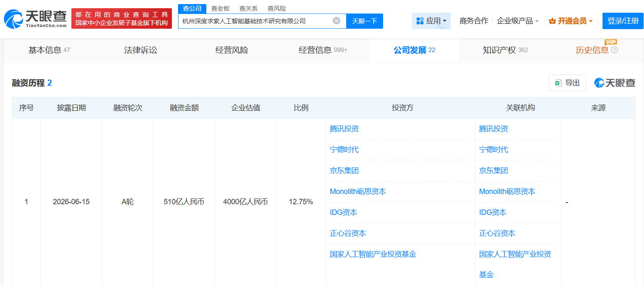The image size is (644, 285).
Task: Open 国家人工智能产业投资基金 in the 关联机构 column
Action: tap(515, 264)
